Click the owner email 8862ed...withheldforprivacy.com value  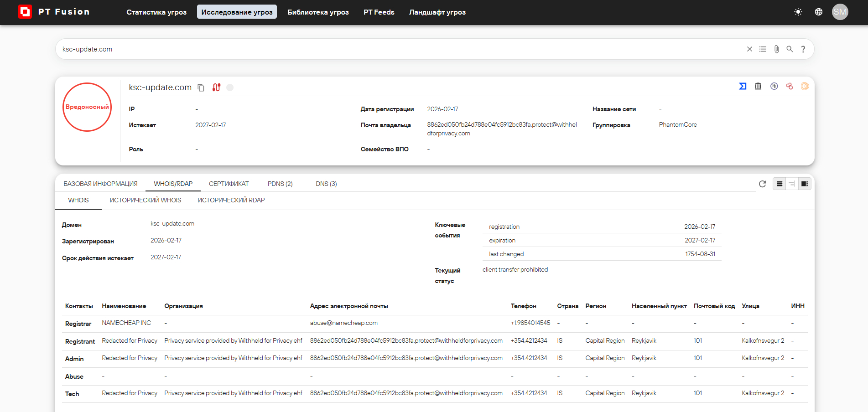click(x=502, y=129)
